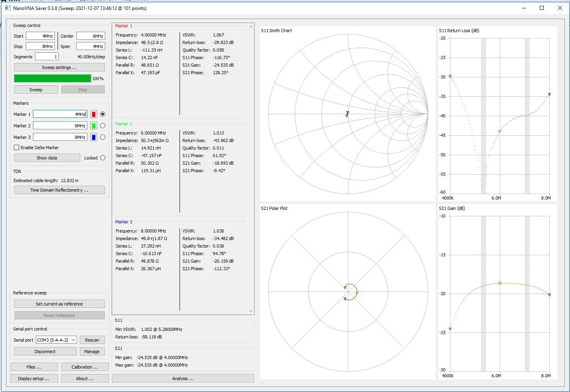Click Marker 1 impedance 48.5-j2.8 Ω

pos(152,42)
